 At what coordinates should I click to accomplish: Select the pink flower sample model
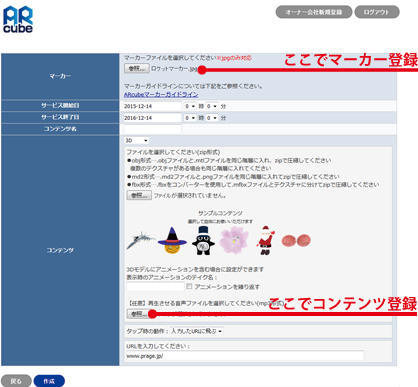[x=234, y=240]
